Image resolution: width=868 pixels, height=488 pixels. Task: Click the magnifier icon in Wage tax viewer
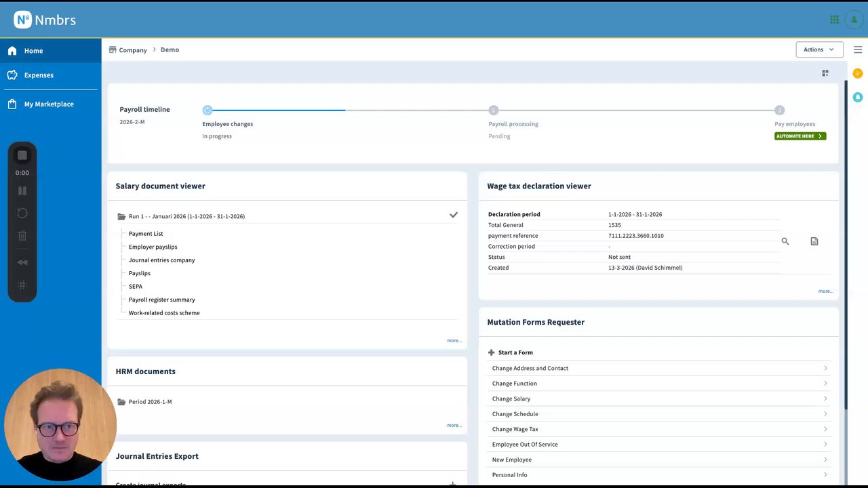point(785,241)
